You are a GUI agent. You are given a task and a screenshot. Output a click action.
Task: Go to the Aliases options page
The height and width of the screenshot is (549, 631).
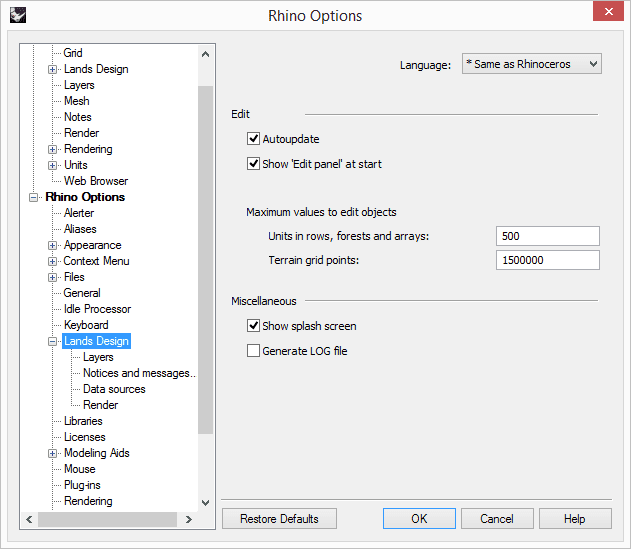80,229
